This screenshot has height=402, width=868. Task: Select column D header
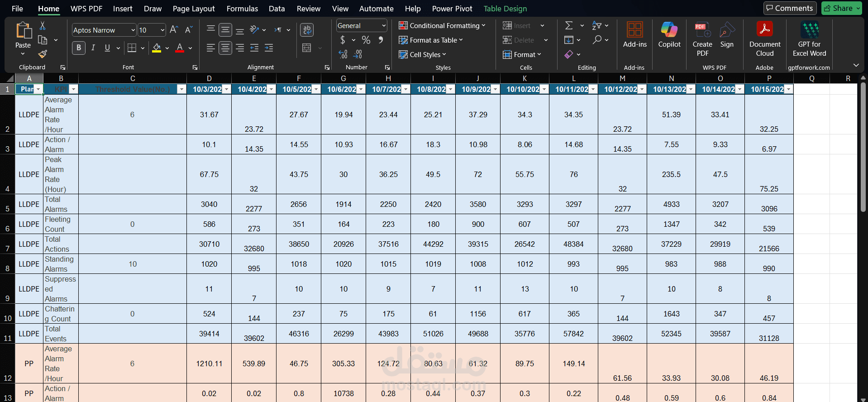pos(209,78)
